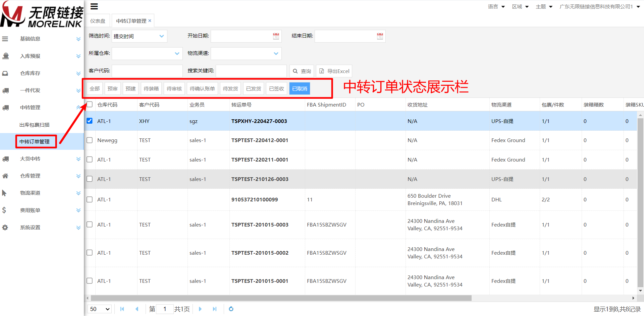Go to next page arrow icon

[x=200, y=309]
